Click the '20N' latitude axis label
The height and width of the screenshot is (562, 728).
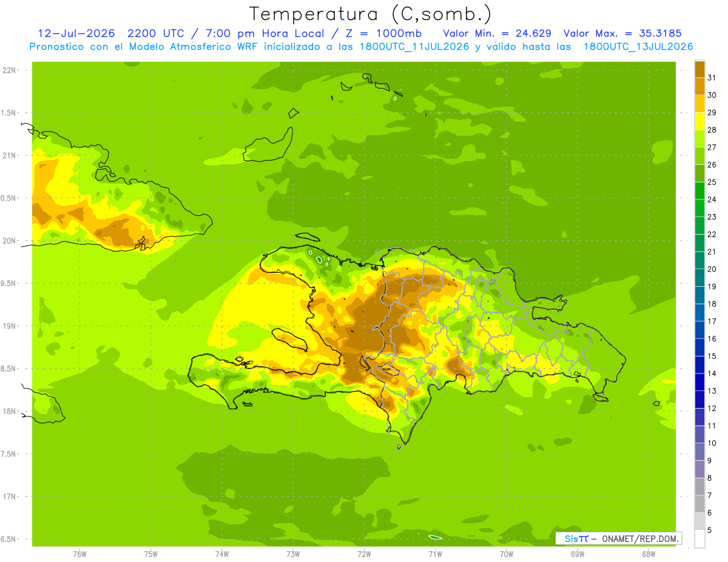(x=9, y=241)
